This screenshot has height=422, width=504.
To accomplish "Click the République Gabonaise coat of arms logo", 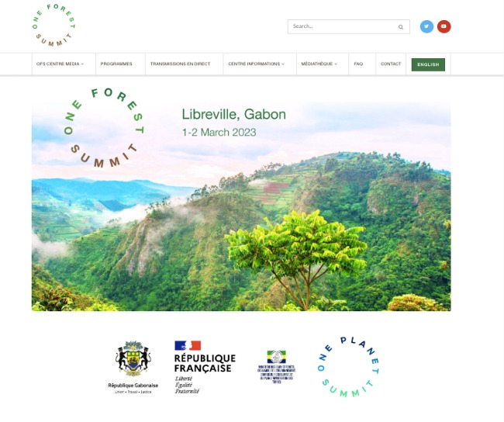I will [133, 368].
